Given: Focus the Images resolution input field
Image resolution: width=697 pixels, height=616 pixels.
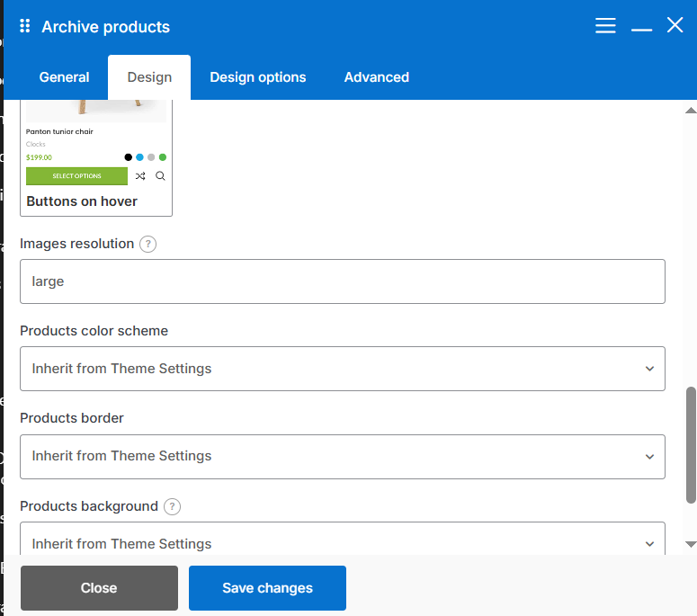Looking at the screenshot, I should 343,281.
